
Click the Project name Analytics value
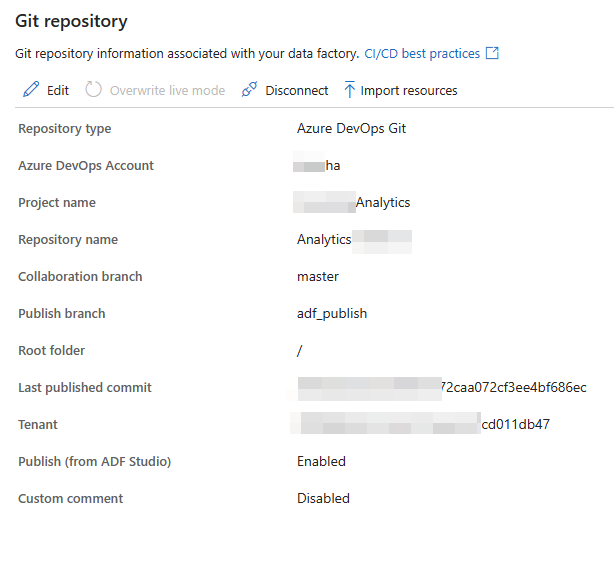point(351,203)
